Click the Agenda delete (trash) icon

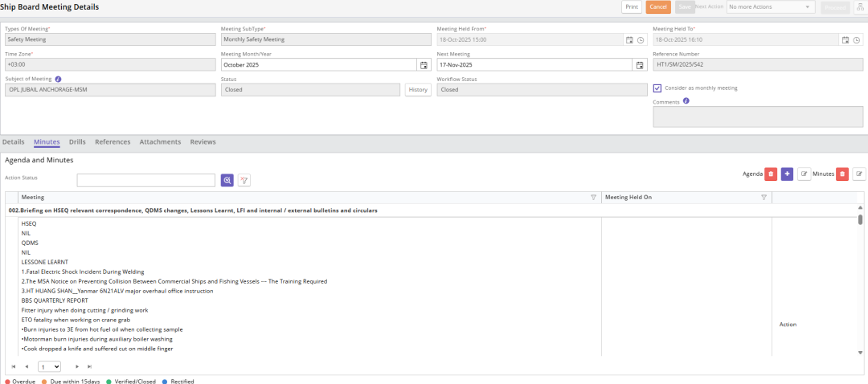(771, 174)
